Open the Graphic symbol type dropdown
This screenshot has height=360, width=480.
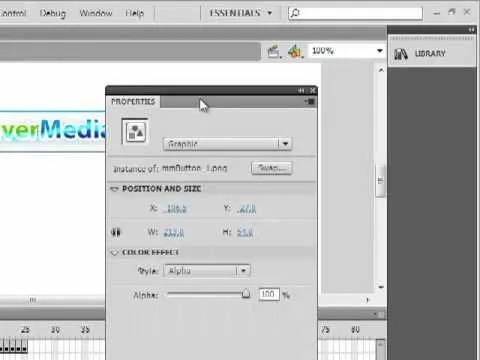(x=228, y=144)
